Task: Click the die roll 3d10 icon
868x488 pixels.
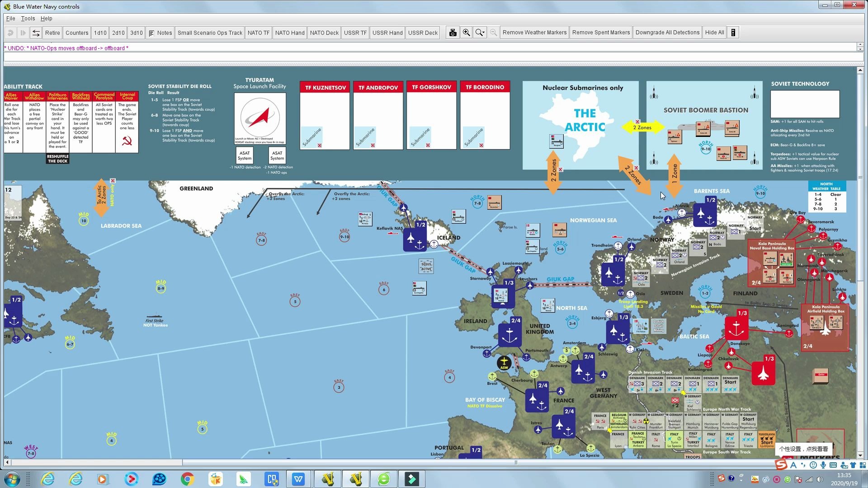Action: (136, 32)
